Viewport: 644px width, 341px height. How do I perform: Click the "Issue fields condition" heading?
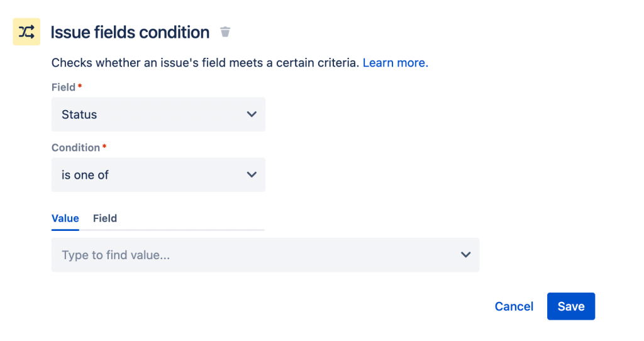(130, 33)
